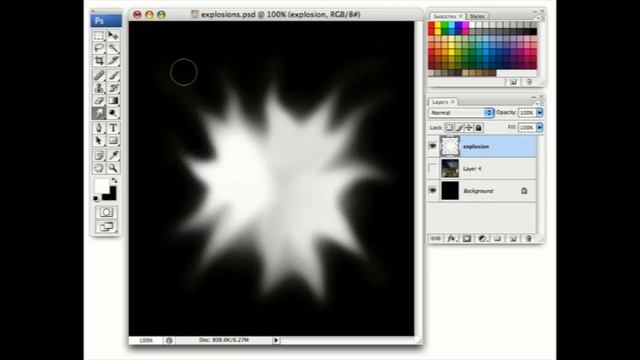Create a new layer group
Image resolution: width=640 pixels, height=360 pixels.
point(497,238)
